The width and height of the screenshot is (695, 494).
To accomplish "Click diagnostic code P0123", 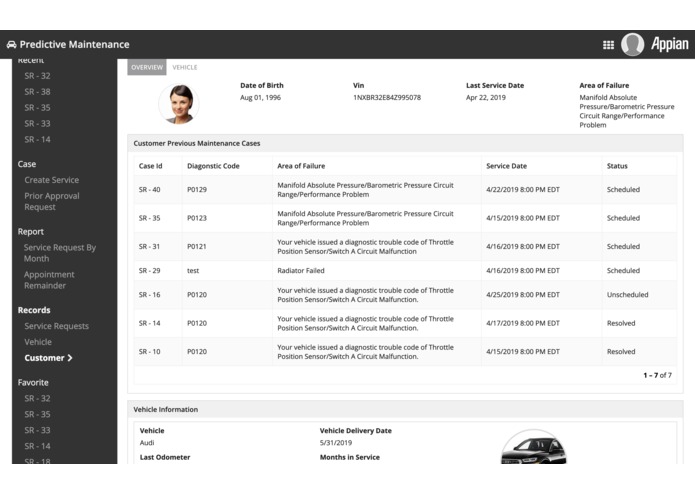I will click(197, 218).
